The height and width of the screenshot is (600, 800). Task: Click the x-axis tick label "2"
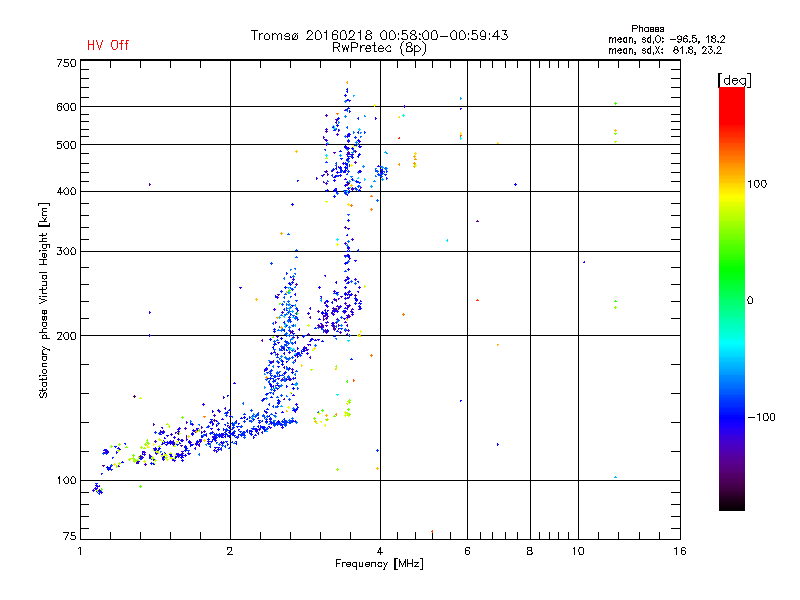pos(230,551)
